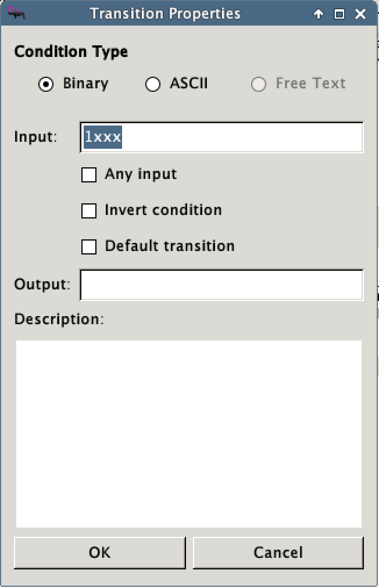Click the Condition Type heading
379x588 pixels.
71,52
